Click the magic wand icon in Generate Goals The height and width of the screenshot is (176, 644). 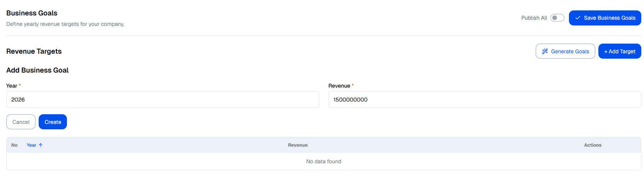545,51
